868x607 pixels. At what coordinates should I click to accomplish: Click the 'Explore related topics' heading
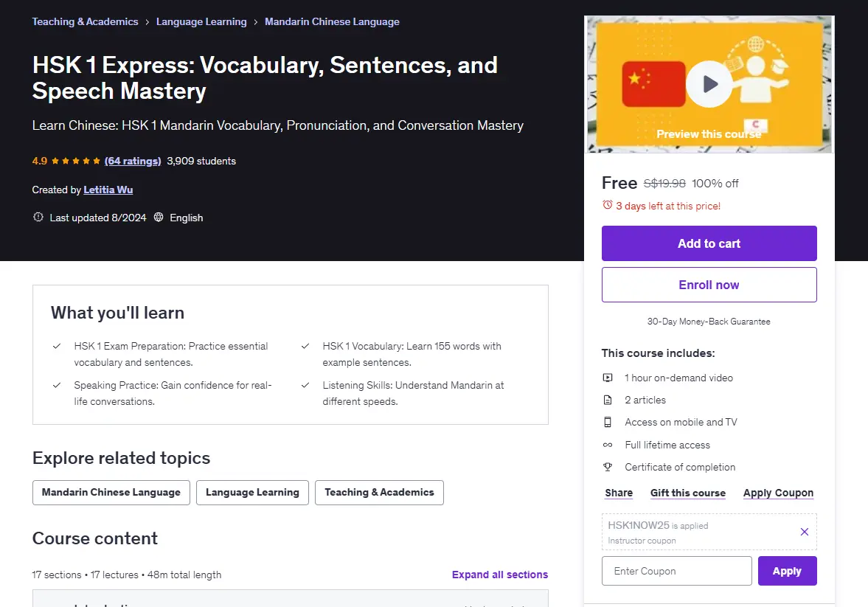[121, 458]
